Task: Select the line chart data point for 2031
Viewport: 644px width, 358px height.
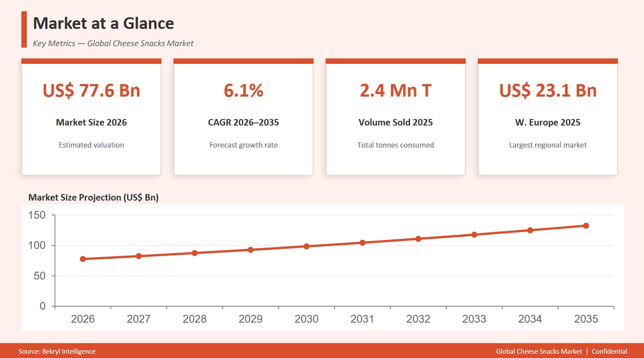Action: coord(362,243)
